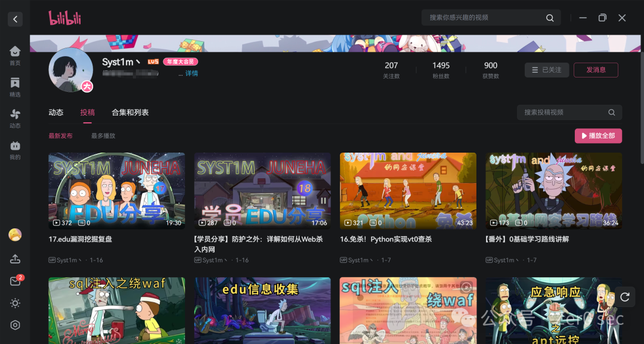Open 首页 home in sidebar

click(15, 55)
